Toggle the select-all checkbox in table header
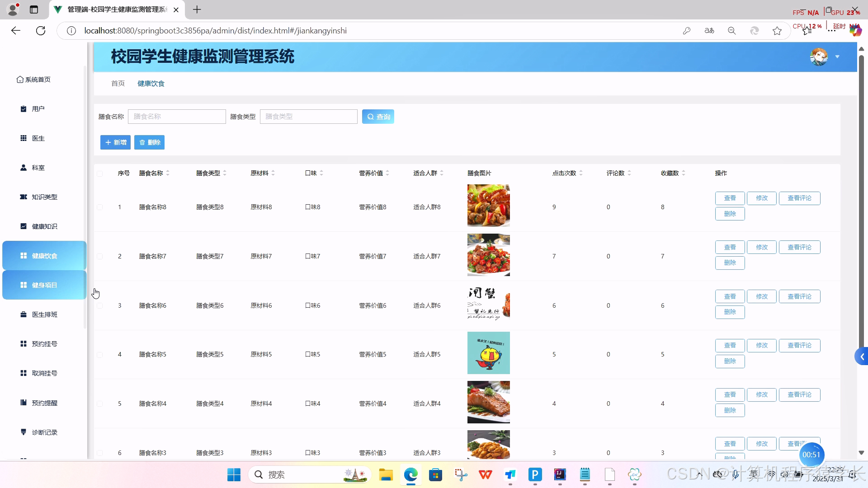The height and width of the screenshot is (488, 868). pyautogui.click(x=100, y=174)
